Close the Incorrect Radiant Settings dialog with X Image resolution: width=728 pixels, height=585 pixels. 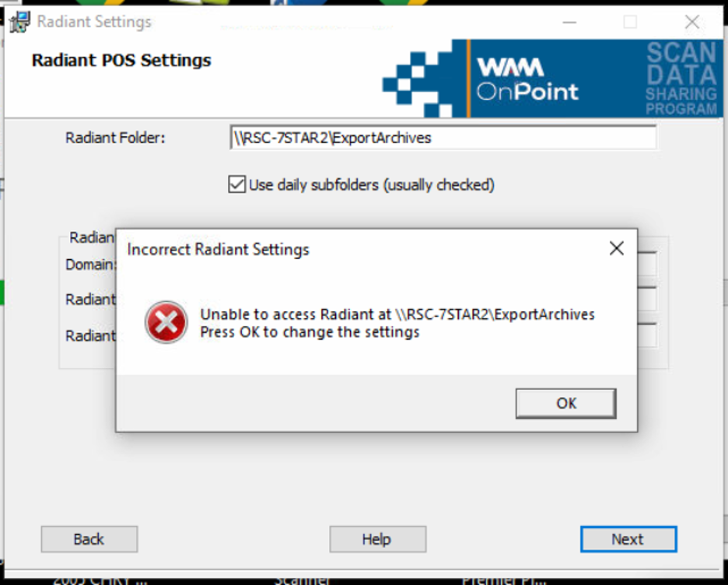click(x=617, y=248)
